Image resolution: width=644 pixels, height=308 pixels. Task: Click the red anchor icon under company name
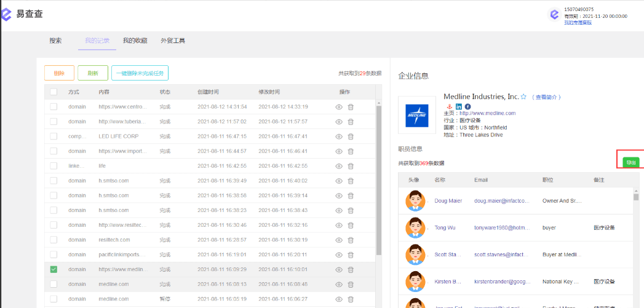450,106
